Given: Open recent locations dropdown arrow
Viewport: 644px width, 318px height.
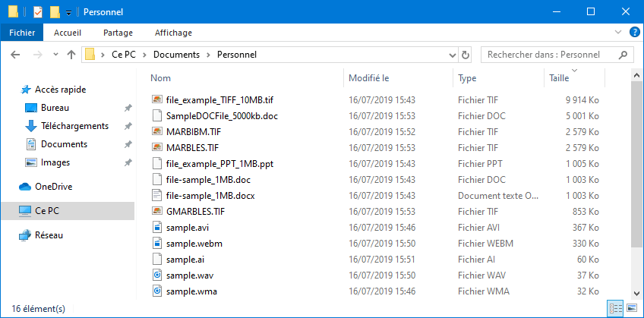Looking at the screenshot, I should (x=56, y=55).
